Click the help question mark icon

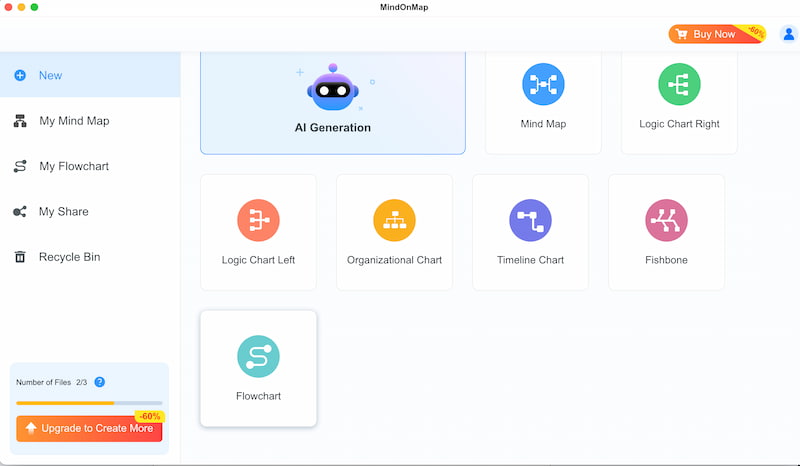(x=99, y=382)
